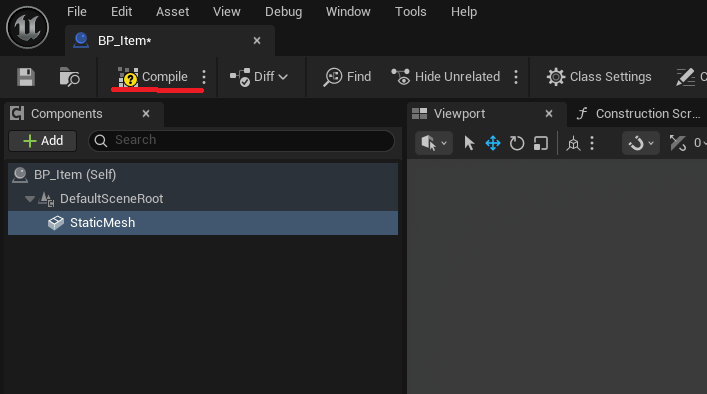The height and width of the screenshot is (394, 707).
Task: Focus the components Search field
Action: pyautogui.click(x=241, y=141)
